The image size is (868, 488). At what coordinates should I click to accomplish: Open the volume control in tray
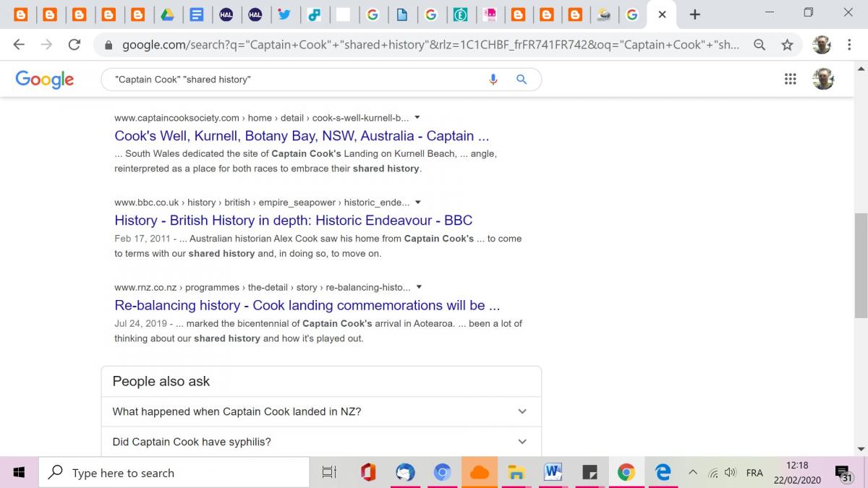[731, 473]
